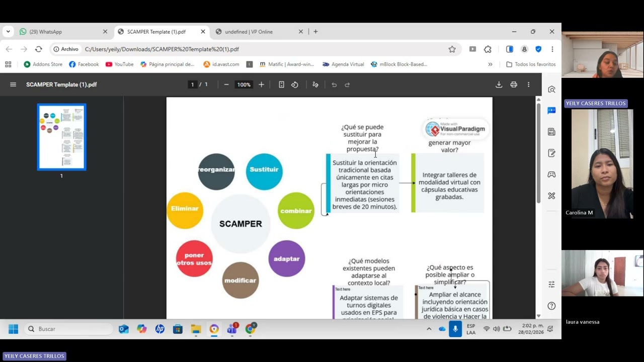Zoom out the PDF with minus button
Screen dimensions: 644x362
coord(226,84)
